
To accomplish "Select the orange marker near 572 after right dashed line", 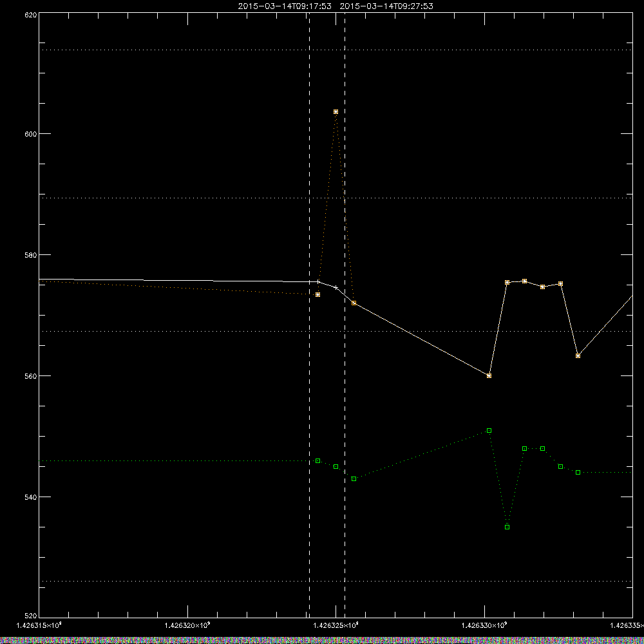I will [354, 303].
